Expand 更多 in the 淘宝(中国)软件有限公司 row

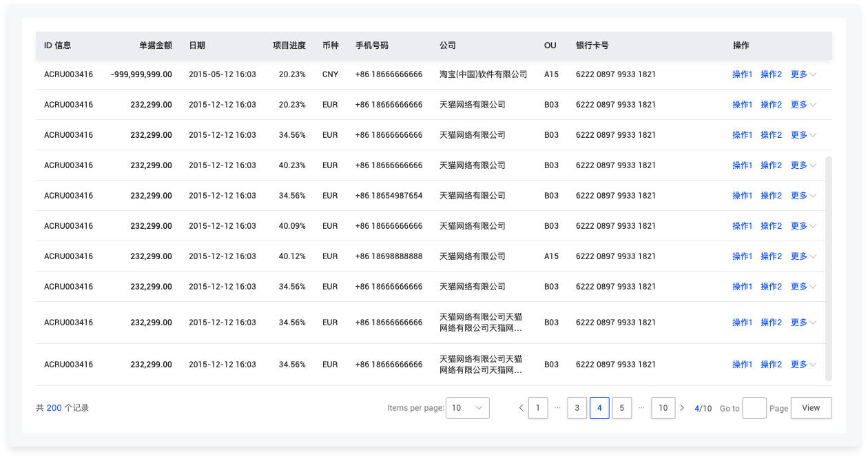pos(803,74)
